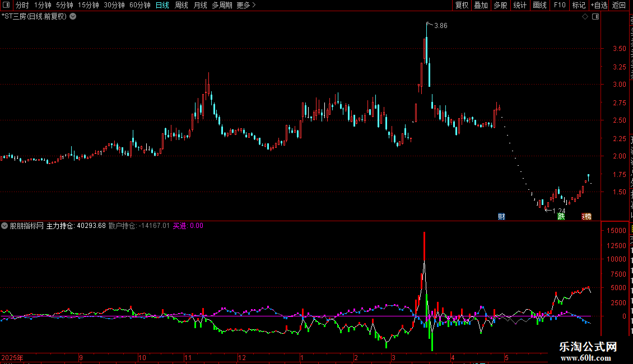633x364 pixels.
Task: Open F10 company information
Action: pyautogui.click(x=560, y=5)
